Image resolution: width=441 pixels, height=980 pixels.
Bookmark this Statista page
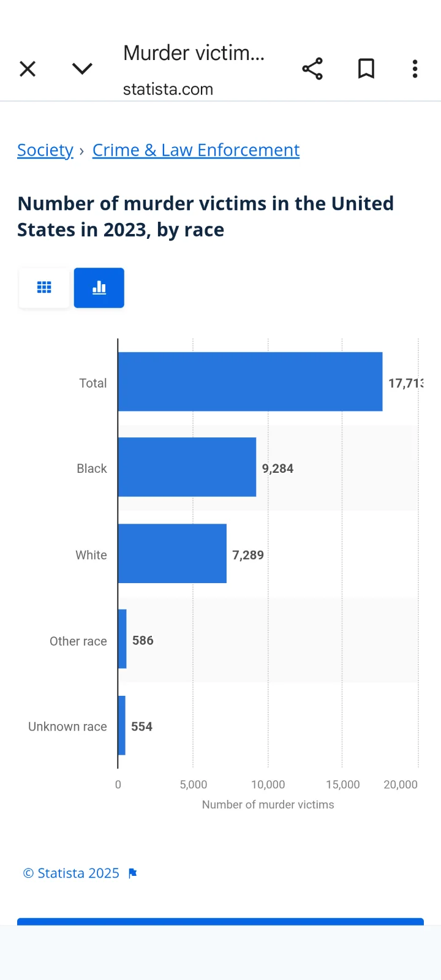coord(366,69)
